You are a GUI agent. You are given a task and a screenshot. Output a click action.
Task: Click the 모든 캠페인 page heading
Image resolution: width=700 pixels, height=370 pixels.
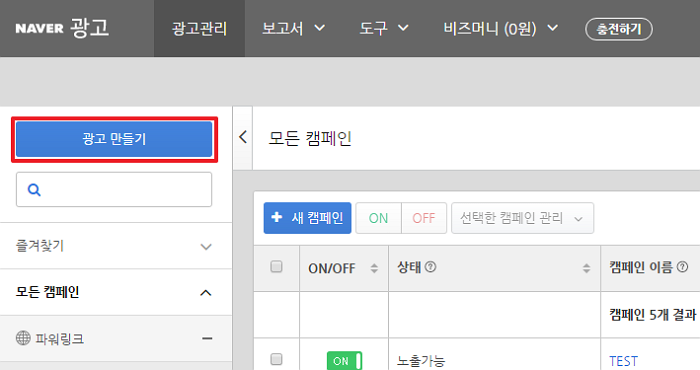click(310, 138)
